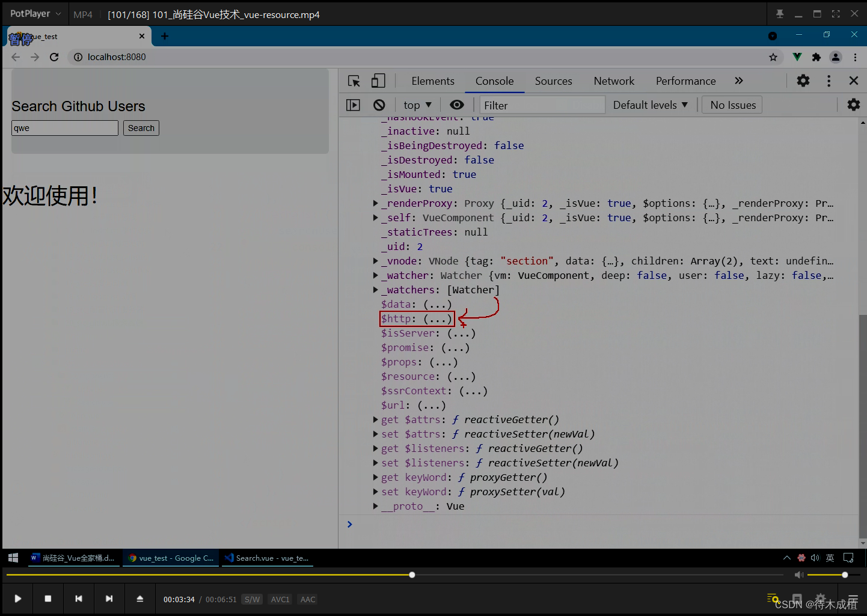Show more DevTools tabs chevron
Viewport: 867px width, 616px height.
pos(739,81)
